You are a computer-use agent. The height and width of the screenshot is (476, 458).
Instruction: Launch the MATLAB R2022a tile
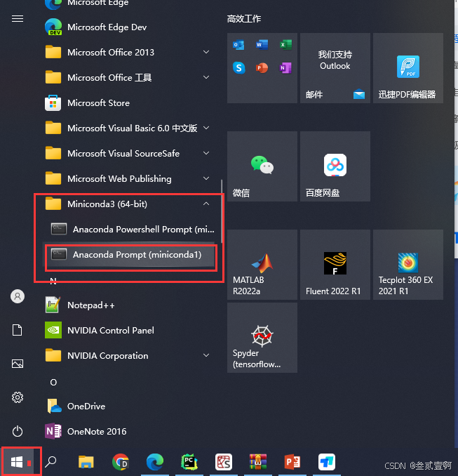(x=262, y=265)
